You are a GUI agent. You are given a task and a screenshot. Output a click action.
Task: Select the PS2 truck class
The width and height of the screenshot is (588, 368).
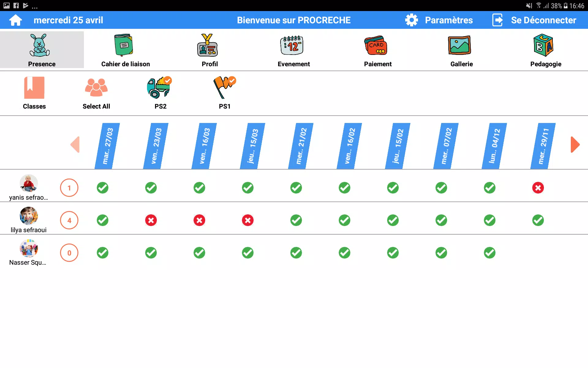pos(159,88)
